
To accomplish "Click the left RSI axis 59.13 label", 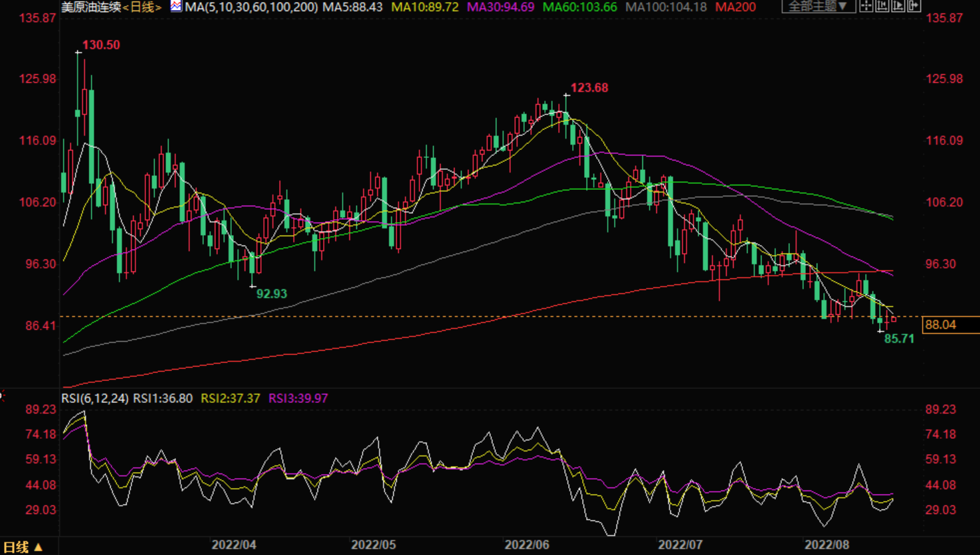I will [41, 459].
